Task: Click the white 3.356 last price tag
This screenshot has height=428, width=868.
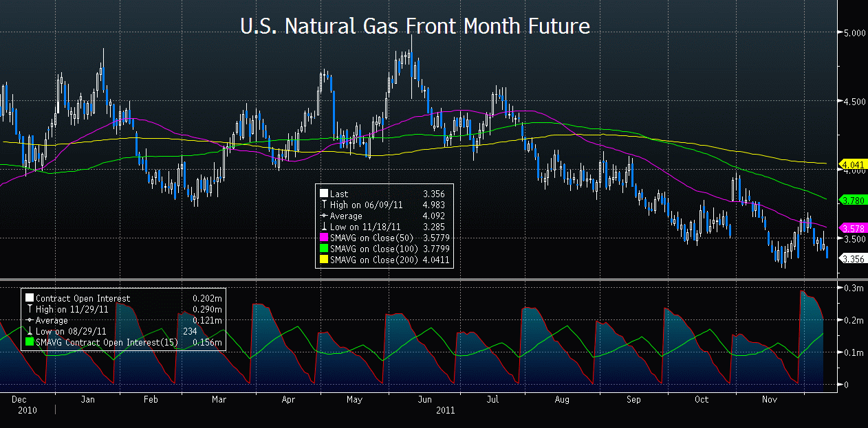Action: point(851,258)
